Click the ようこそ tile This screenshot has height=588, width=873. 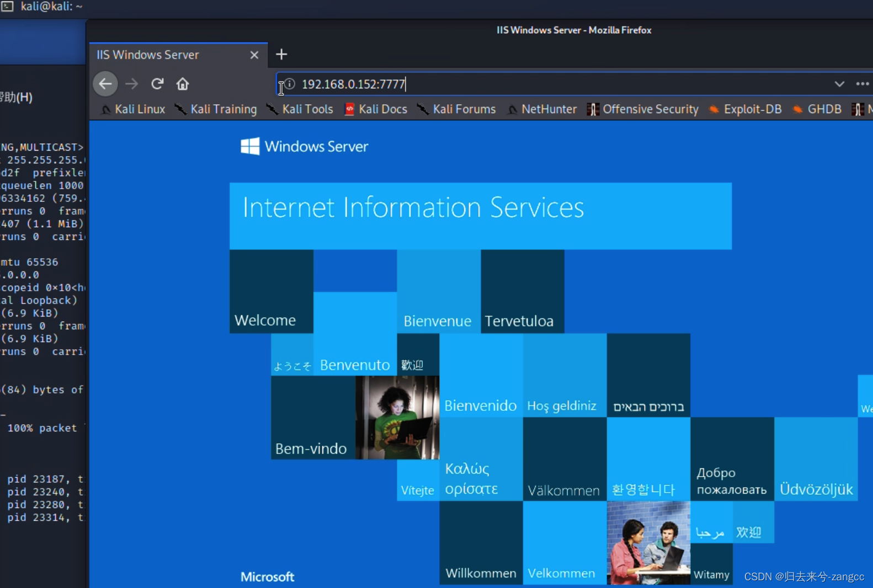tap(292, 355)
